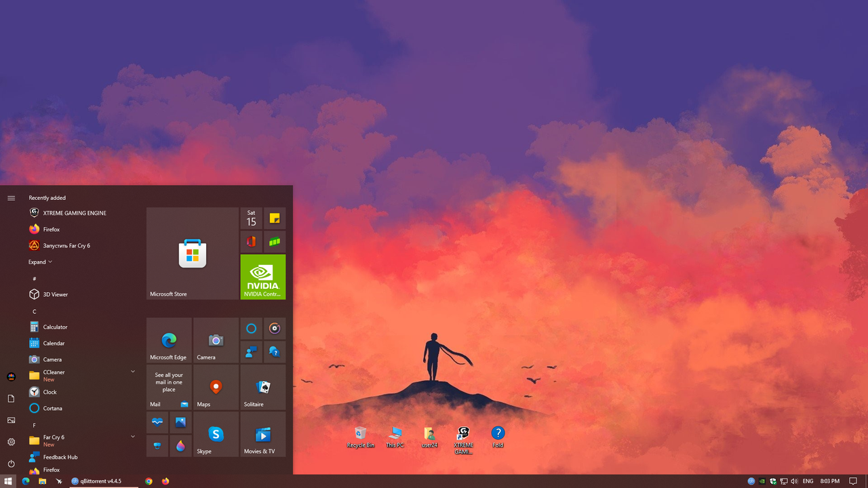Start the Movies & TV app

pyautogui.click(x=262, y=434)
